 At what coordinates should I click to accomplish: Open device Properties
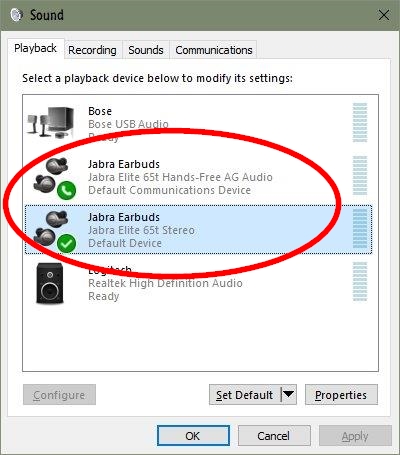[x=341, y=395]
